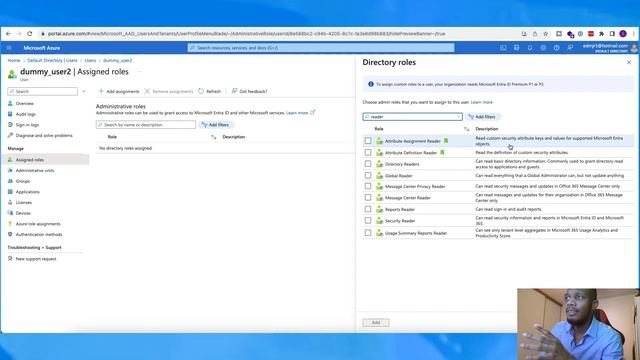Check the Attribute Assignment Reader checkbox
The height and width of the screenshot is (360, 640).
coord(368,141)
